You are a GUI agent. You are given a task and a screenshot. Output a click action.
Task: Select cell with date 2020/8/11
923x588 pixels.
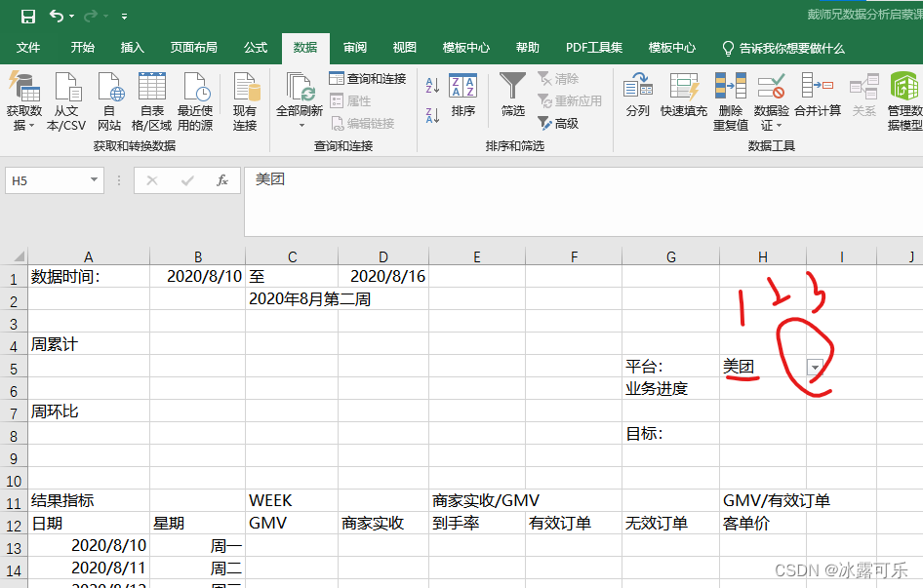pyautogui.click(x=88, y=568)
